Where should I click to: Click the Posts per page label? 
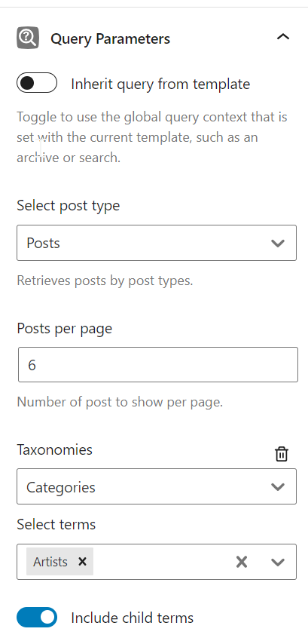pos(65,329)
